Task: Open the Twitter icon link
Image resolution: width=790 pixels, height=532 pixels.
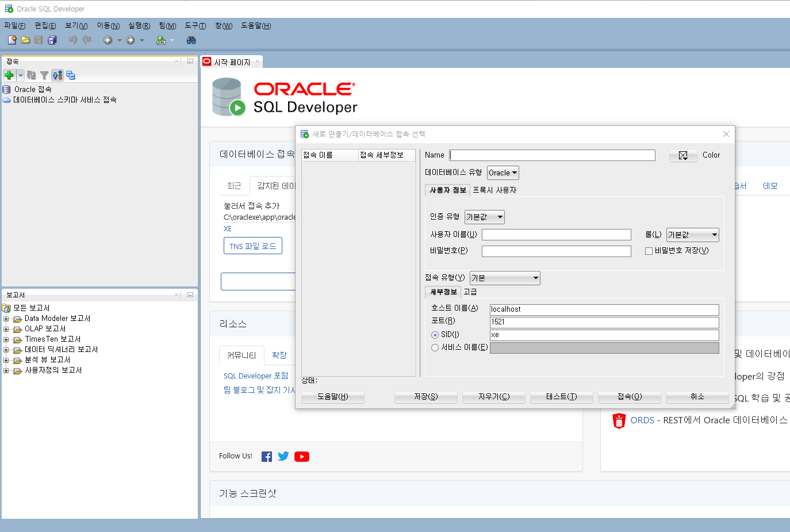Action: click(283, 456)
